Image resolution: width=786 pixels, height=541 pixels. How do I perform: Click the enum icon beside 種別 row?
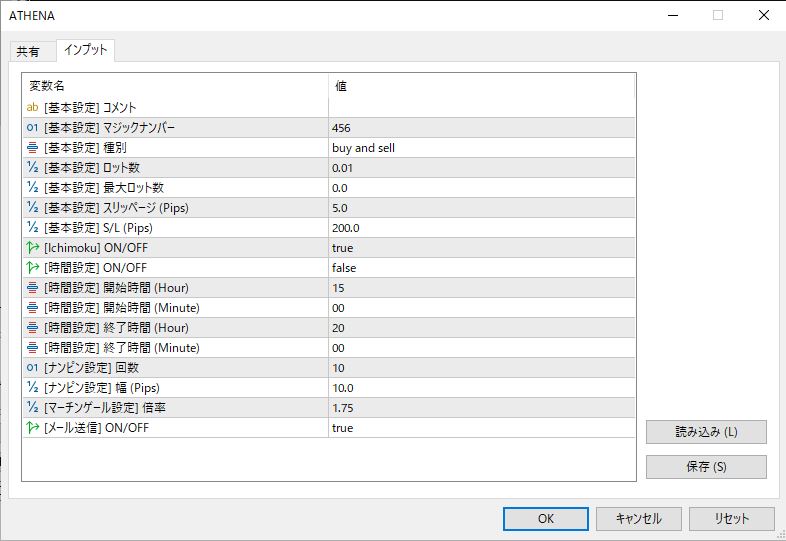pos(32,148)
